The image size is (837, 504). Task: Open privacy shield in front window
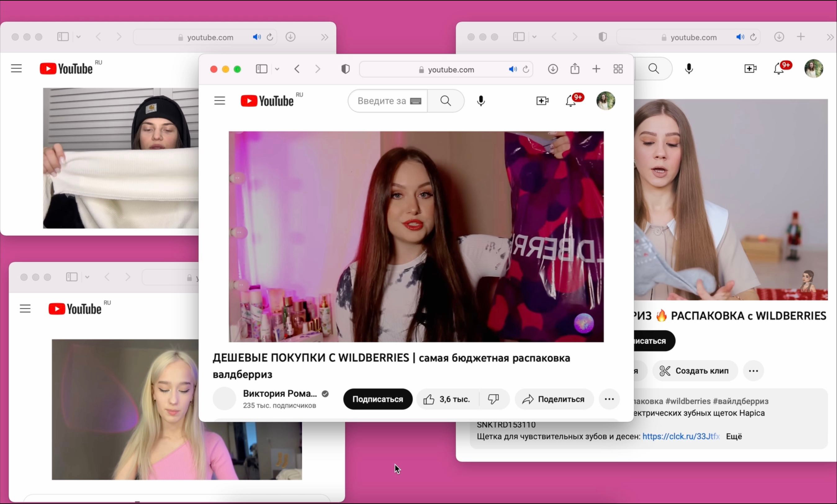coord(345,69)
